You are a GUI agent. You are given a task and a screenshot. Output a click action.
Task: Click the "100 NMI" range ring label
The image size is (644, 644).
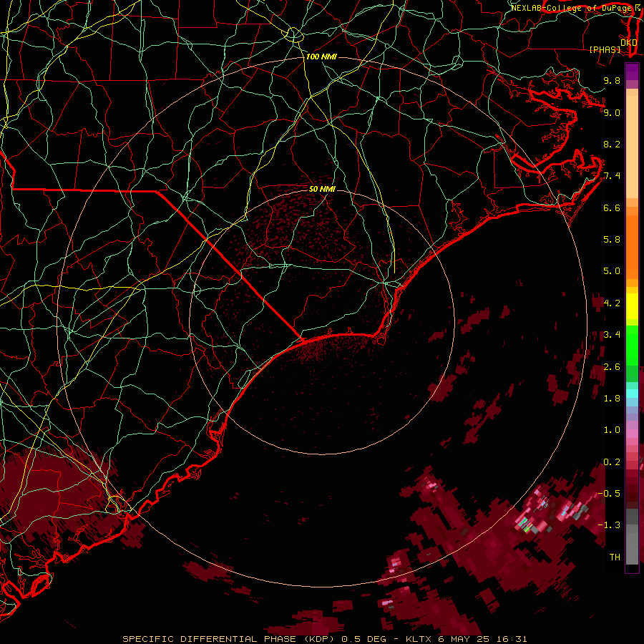click(321, 57)
